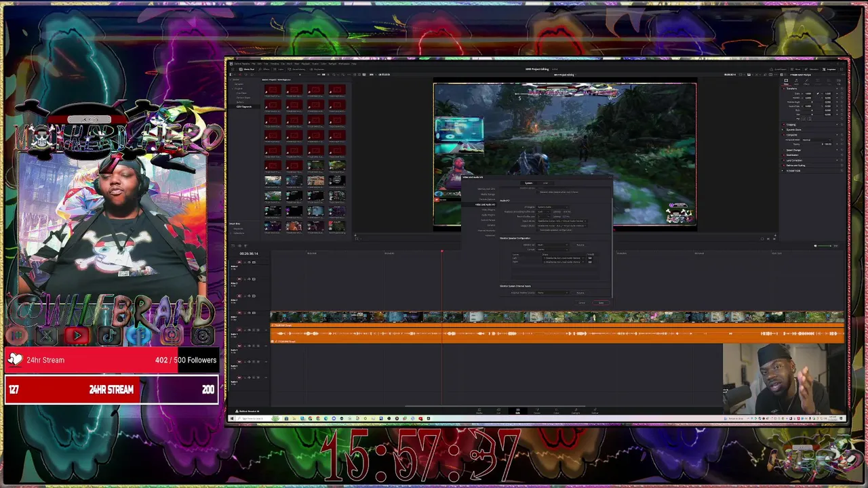868x488 pixels.
Task: Click Rename next to Monitor Set
Action: (x=580, y=245)
